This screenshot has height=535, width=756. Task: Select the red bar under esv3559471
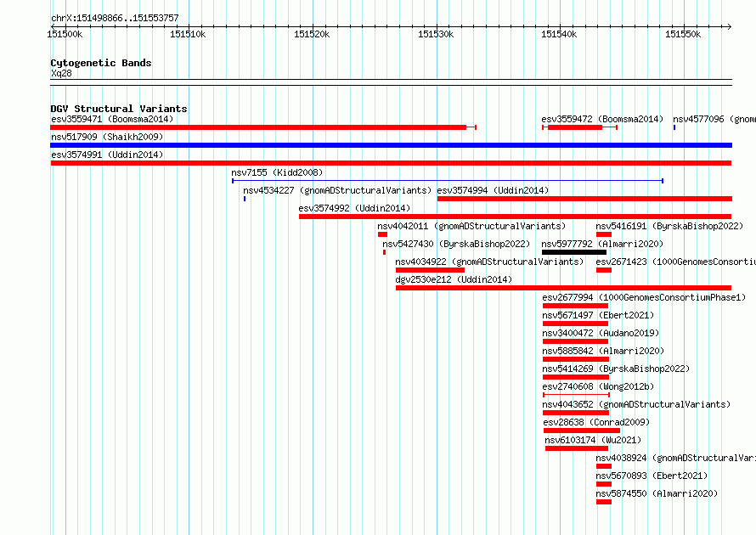263,127
